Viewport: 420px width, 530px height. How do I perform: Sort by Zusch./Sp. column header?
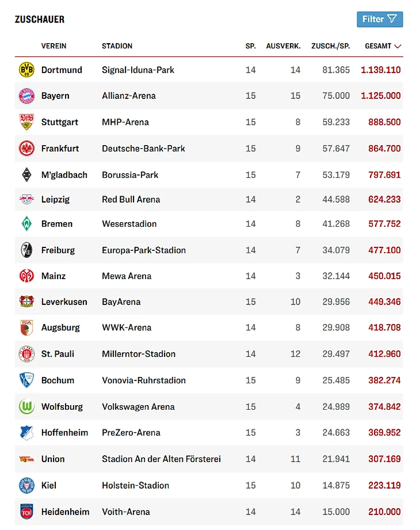(330, 46)
